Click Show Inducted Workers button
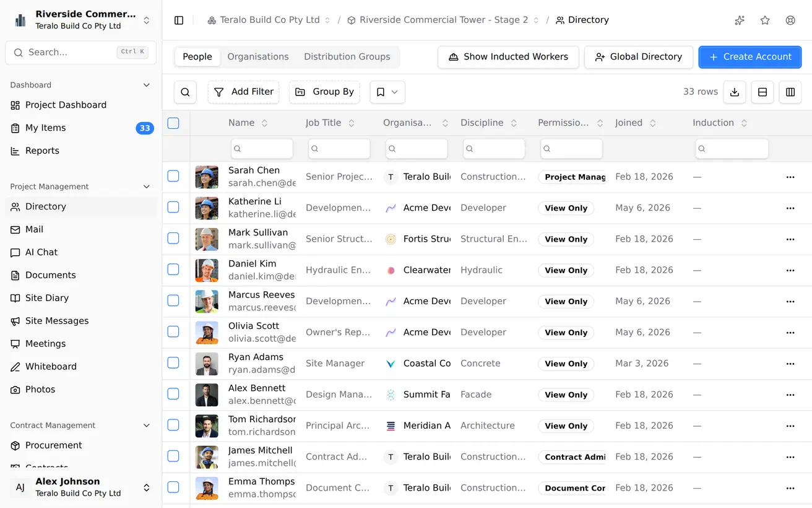The height and width of the screenshot is (508, 812). click(508, 57)
